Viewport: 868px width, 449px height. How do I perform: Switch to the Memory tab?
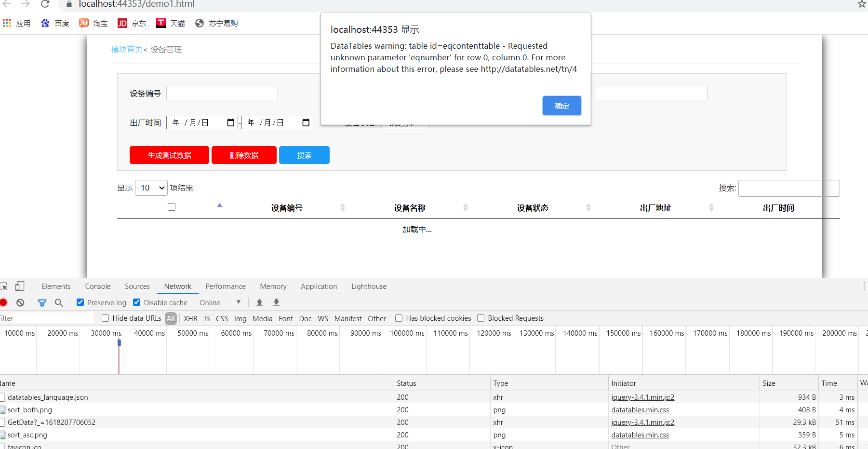click(273, 286)
